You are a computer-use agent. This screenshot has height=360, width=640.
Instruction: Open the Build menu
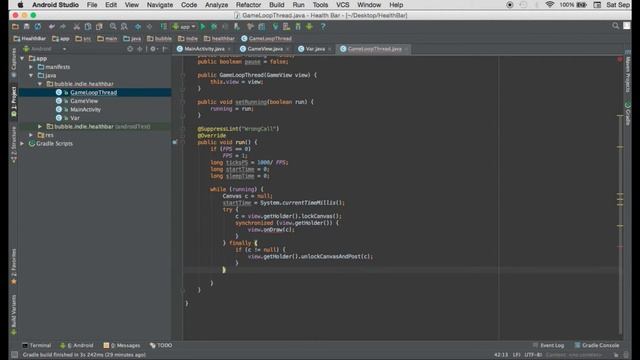click(x=276, y=5)
